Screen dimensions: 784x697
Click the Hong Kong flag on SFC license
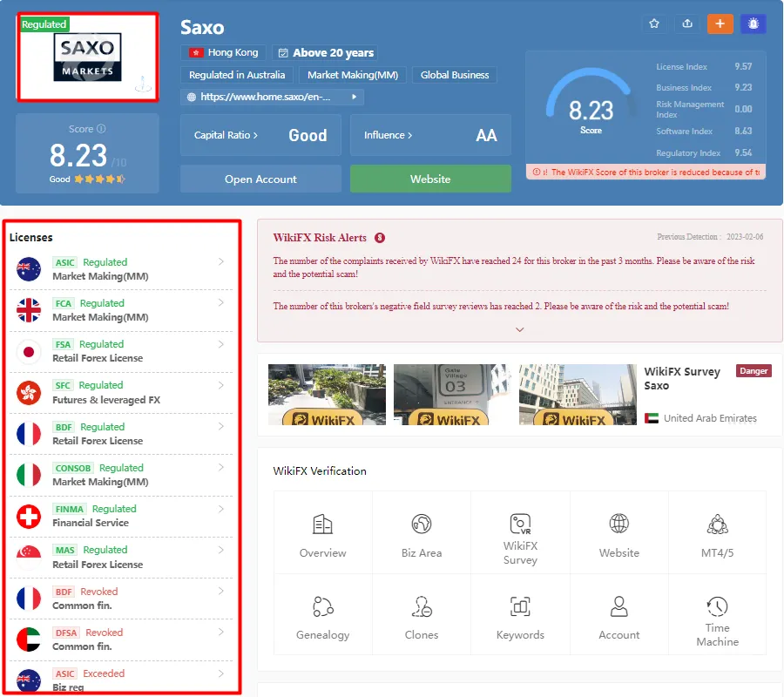click(29, 393)
